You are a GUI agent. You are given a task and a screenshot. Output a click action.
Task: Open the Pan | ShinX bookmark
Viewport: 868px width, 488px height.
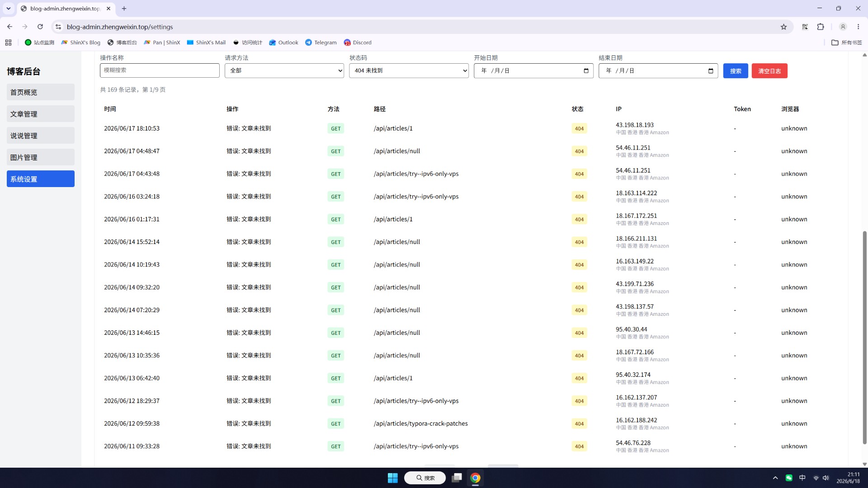(x=162, y=42)
